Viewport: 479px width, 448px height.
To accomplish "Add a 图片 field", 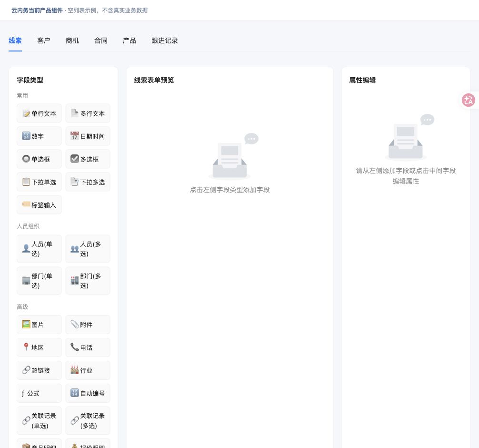I will click(x=39, y=325).
